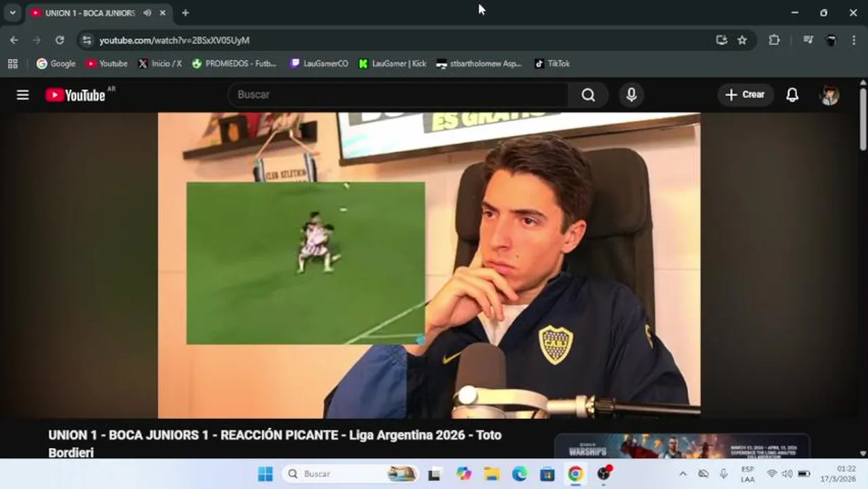Open the Windows Start menu

click(266, 474)
